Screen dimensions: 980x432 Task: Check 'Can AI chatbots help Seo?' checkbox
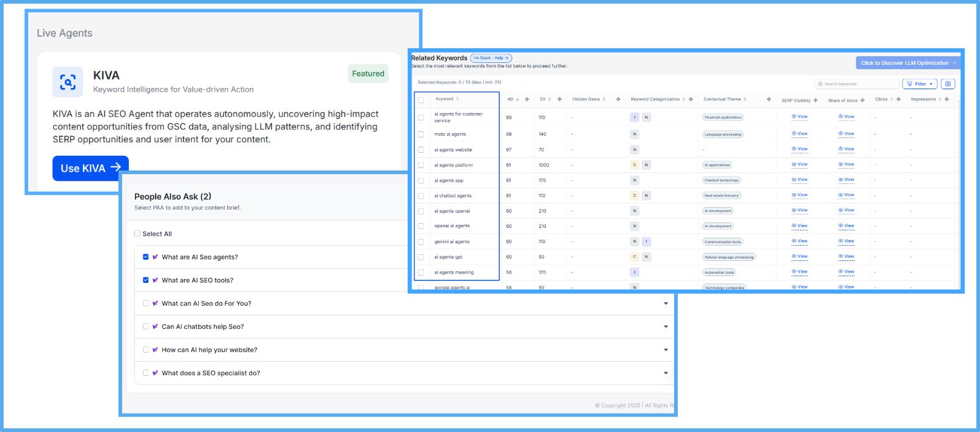pyautogui.click(x=146, y=326)
